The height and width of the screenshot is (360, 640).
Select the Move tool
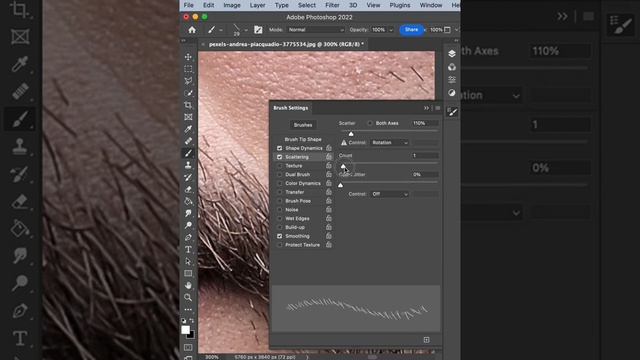(188, 57)
